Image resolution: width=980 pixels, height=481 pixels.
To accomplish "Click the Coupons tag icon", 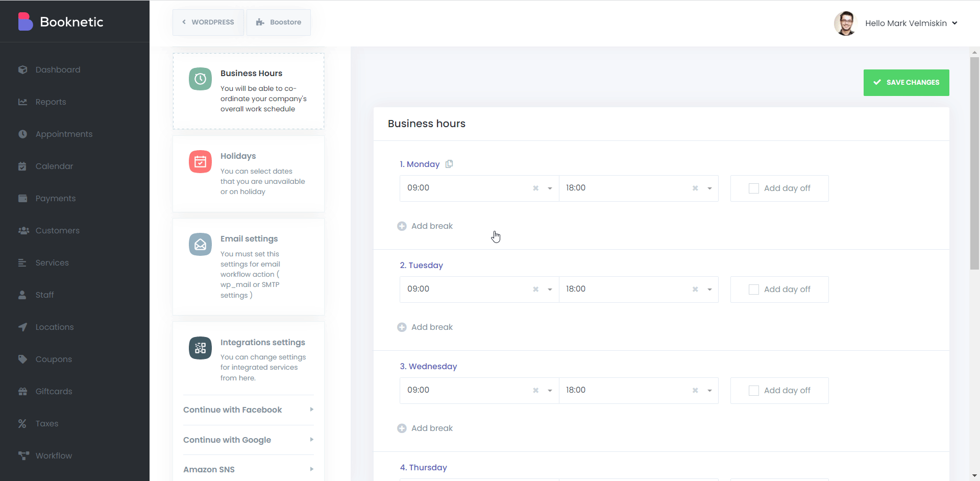I will coord(22,359).
